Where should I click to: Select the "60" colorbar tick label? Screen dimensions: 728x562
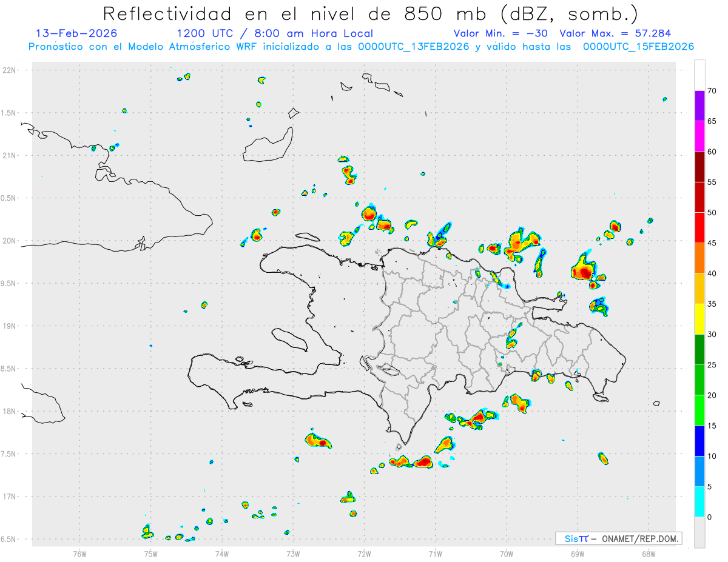(712, 152)
